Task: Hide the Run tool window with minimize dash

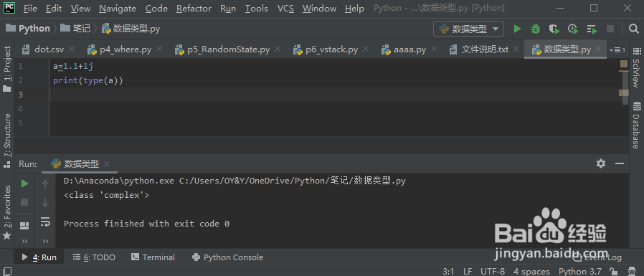Action: click(620, 163)
